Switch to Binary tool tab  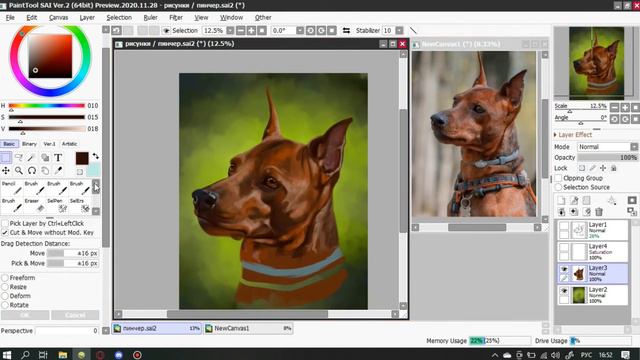pos(29,144)
